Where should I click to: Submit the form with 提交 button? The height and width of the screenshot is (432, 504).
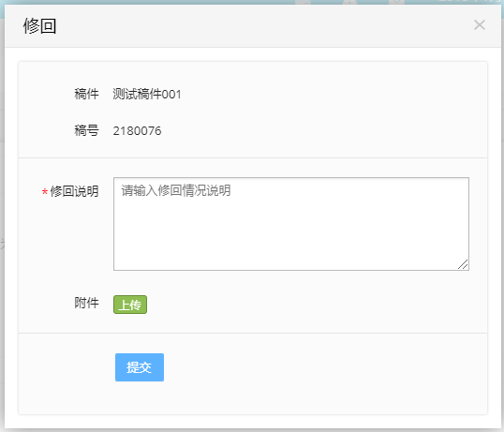tap(140, 367)
